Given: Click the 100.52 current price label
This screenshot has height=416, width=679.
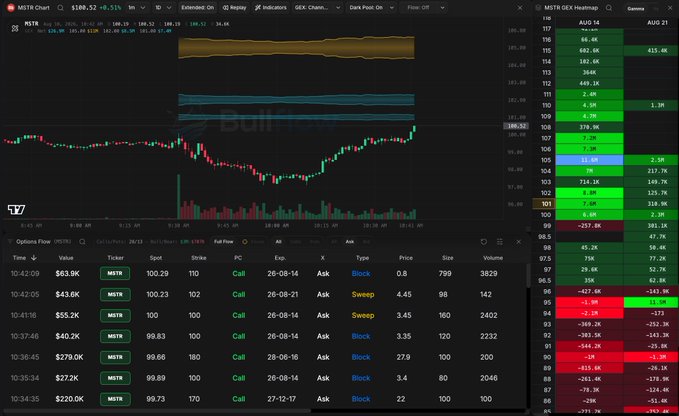Looking at the screenshot, I should click(x=516, y=126).
